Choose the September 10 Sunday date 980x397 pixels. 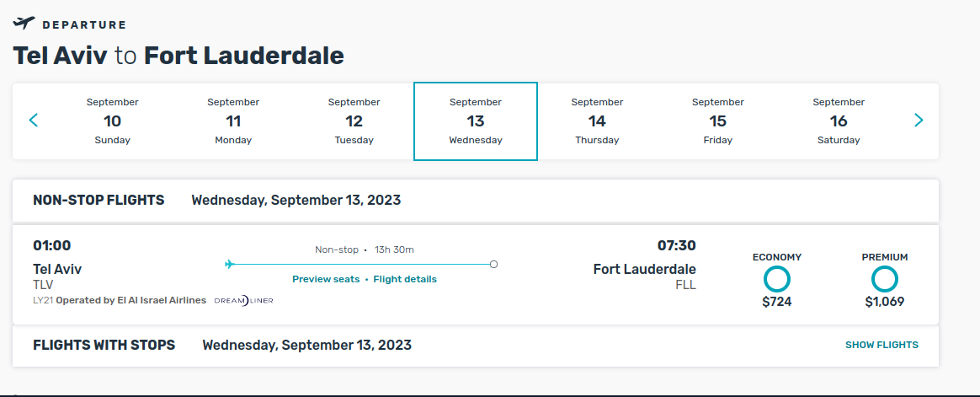click(113, 121)
